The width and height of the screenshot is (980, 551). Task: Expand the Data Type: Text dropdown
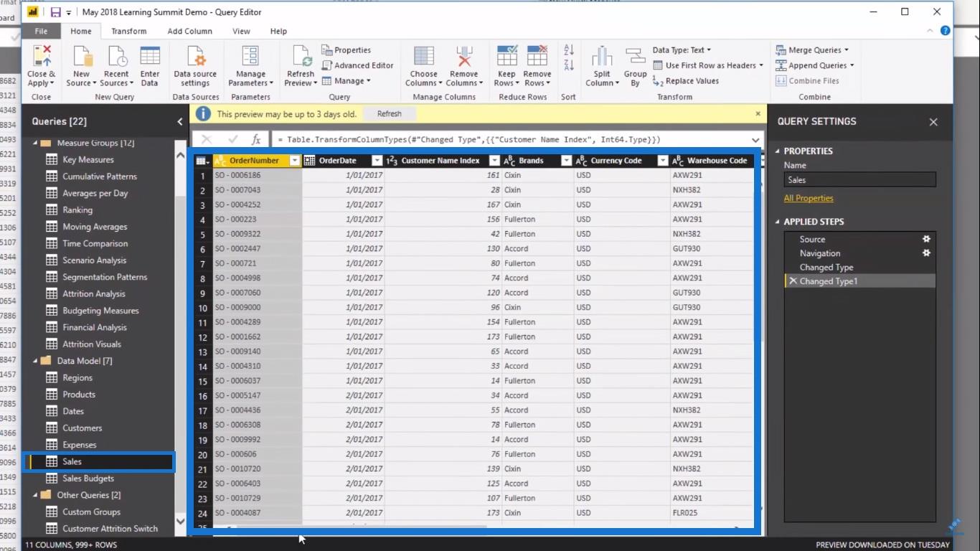coord(682,50)
